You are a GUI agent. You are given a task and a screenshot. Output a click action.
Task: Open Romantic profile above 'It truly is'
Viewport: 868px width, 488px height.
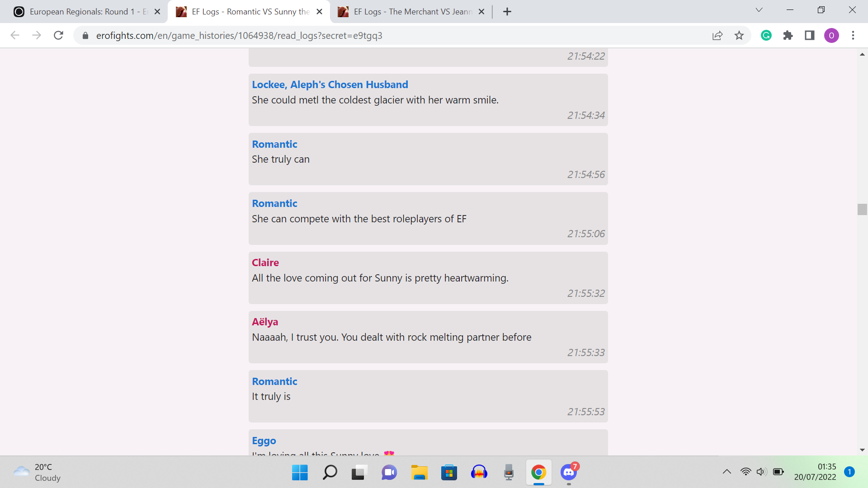pos(274,381)
